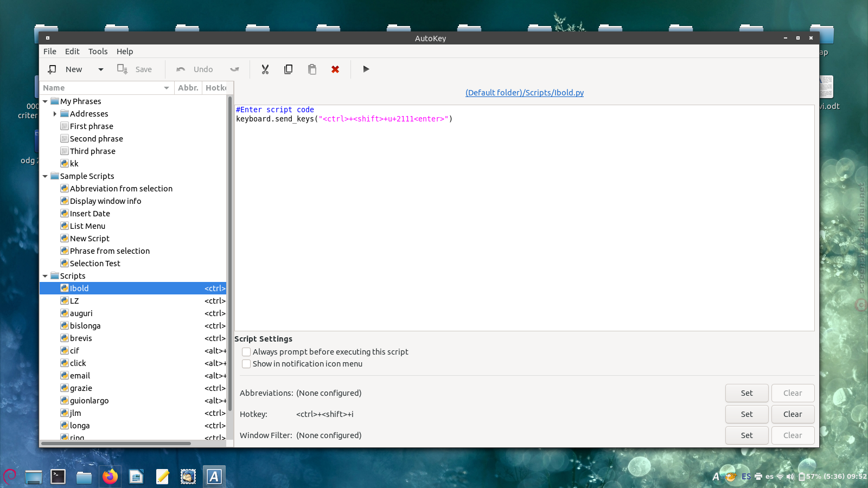Select Second phrase item
The width and height of the screenshot is (868, 488).
coord(97,139)
